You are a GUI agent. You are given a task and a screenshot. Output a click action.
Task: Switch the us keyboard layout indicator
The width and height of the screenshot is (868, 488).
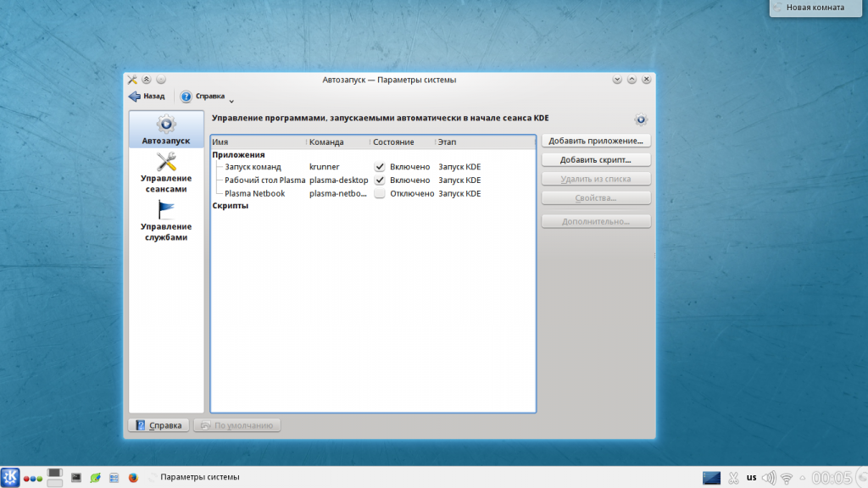coord(751,478)
